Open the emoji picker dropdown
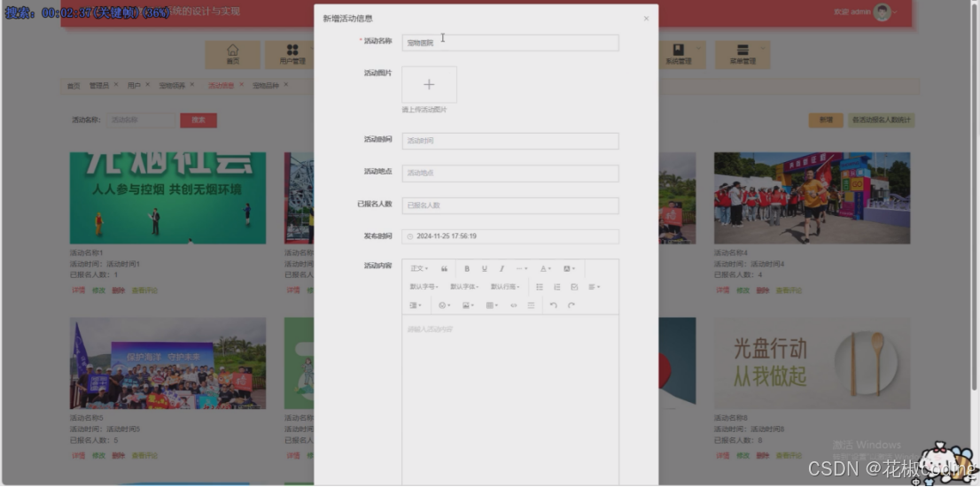 pyautogui.click(x=445, y=306)
